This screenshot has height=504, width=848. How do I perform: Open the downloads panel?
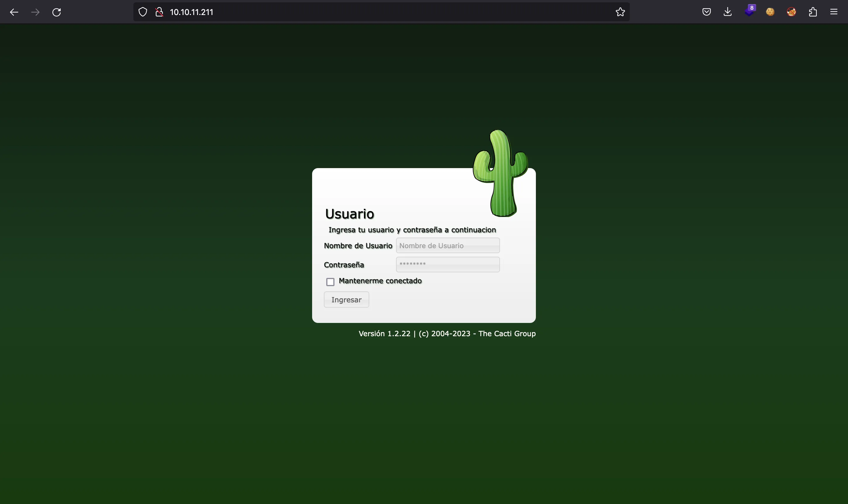728,12
